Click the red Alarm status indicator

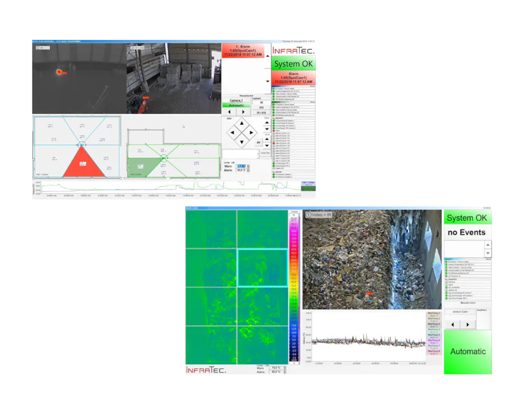click(x=274, y=131)
